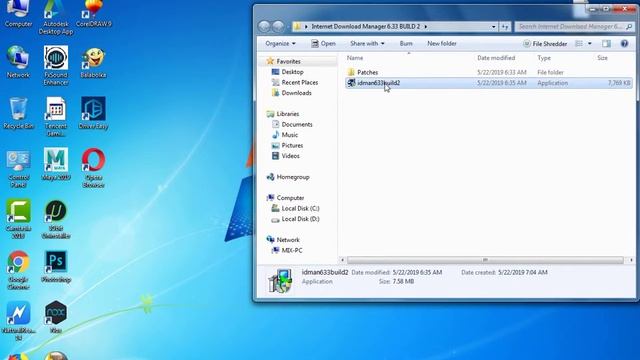Viewport: 640px width, 360px height.
Task: Launch Maya 2019 desktop shortcut
Action: pos(56,164)
